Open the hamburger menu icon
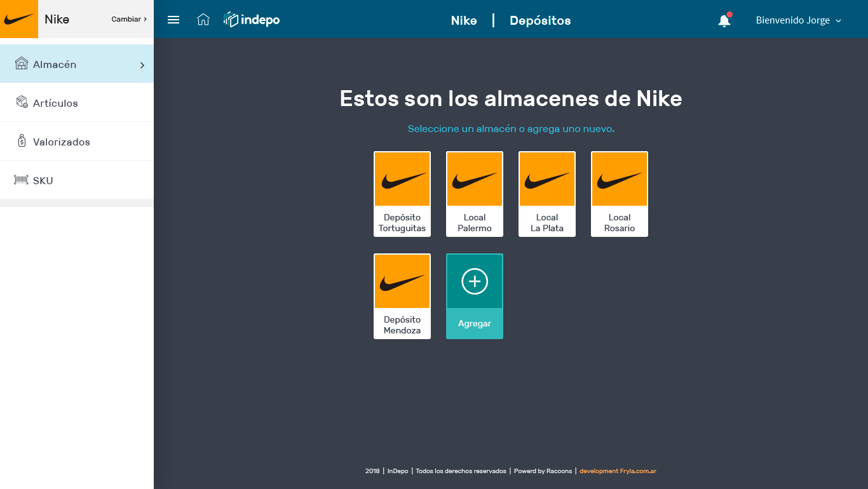 point(173,20)
